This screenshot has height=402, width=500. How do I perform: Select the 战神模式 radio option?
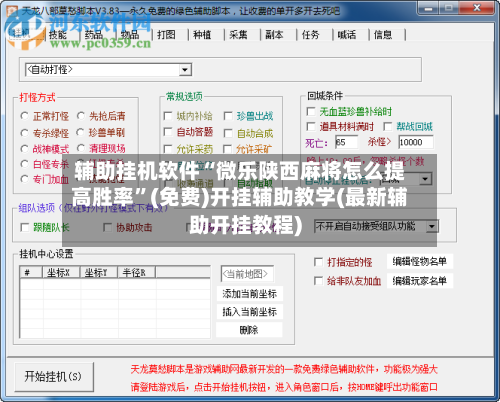[24, 149]
